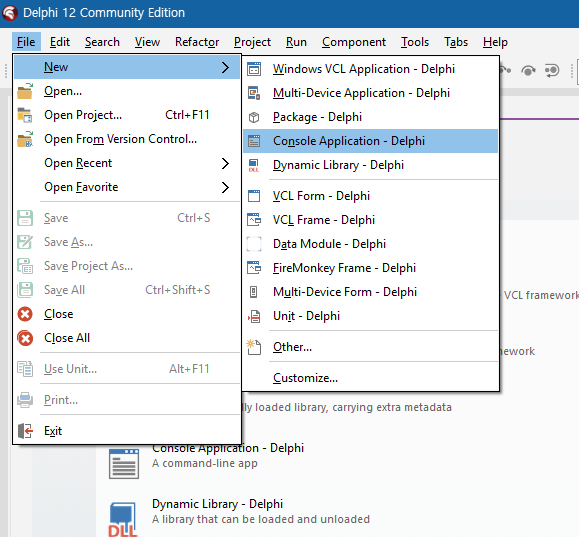Choose FireMonkey Frame - Delphi
This screenshot has width=579, height=537.
coord(370,268)
